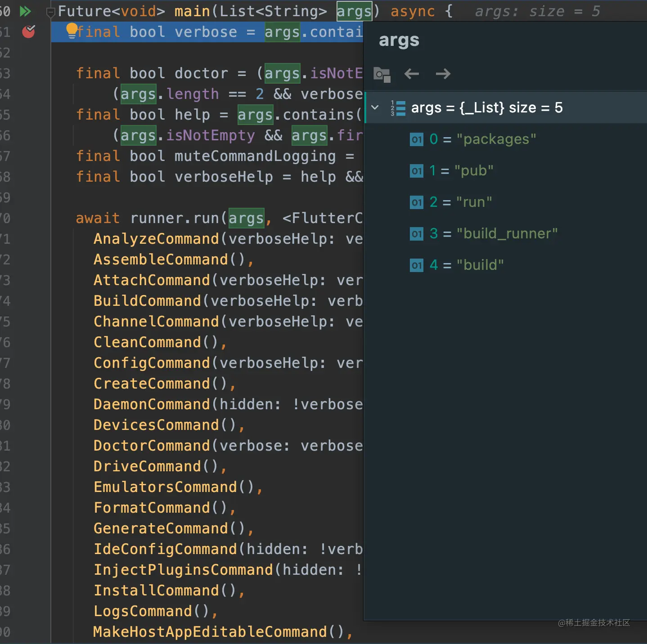Click the inline hint args: size = 5
Image resolution: width=647 pixels, height=644 pixels.
[538, 11]
